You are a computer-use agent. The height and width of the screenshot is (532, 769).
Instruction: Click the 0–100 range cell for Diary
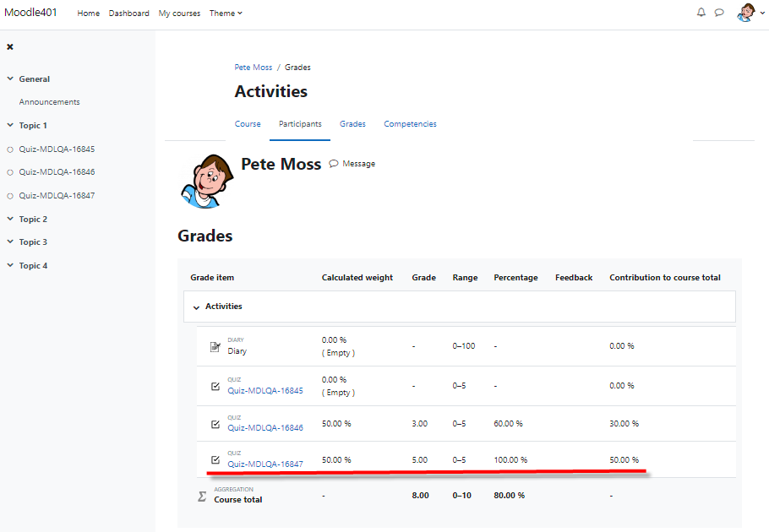(x=463, y=346)
